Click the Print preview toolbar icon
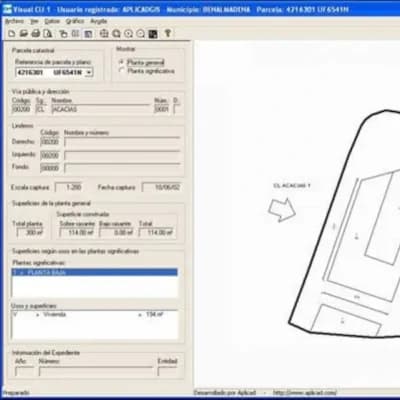400x400 pixels. click(x=48, y=33)
